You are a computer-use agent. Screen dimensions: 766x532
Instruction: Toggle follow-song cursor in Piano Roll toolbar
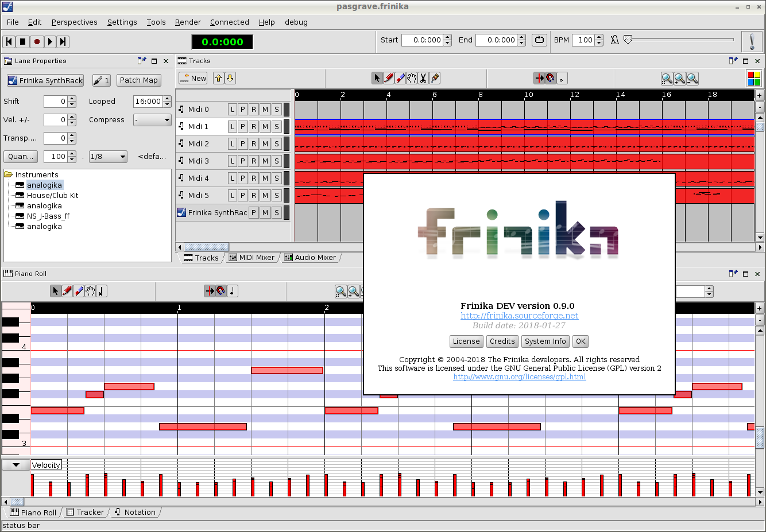coord(210,292)
